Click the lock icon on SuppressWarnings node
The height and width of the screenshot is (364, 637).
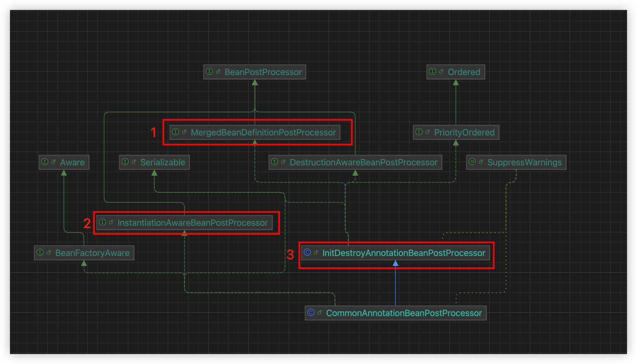click(481, 162)
